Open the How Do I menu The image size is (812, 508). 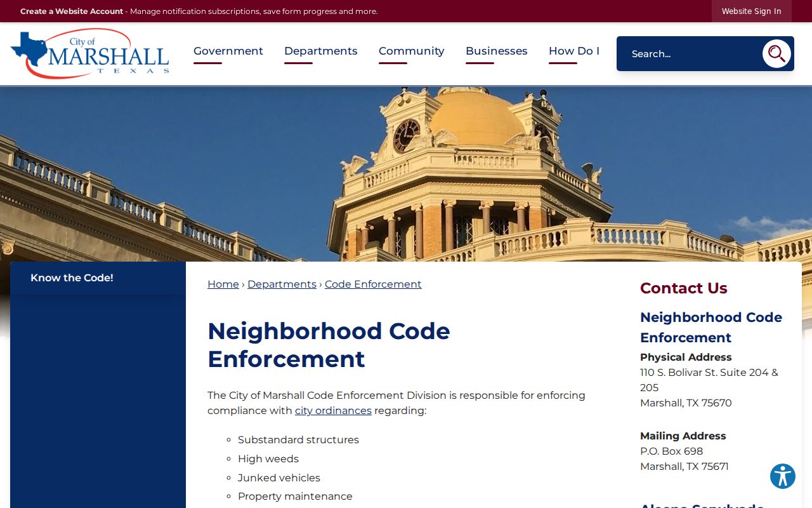(x=574, y=51)
